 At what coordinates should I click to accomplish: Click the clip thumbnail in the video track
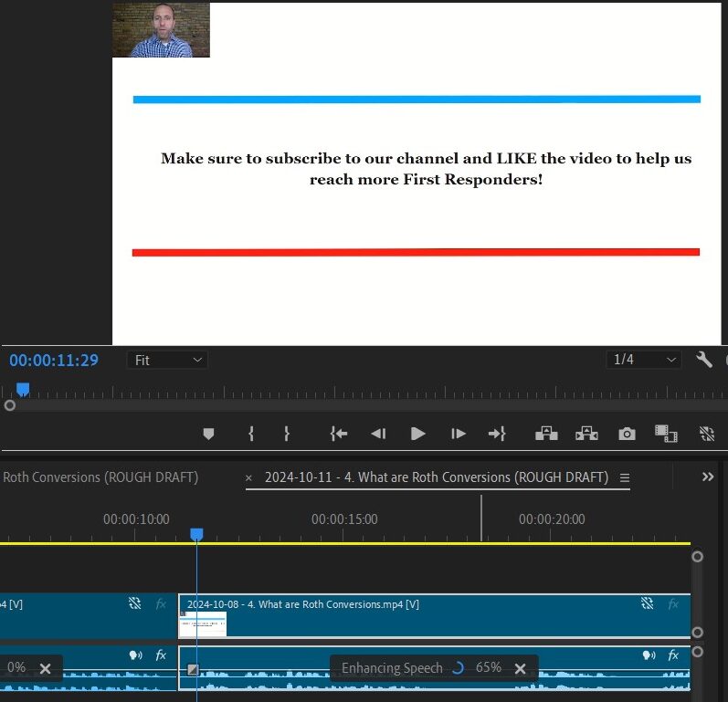tap(204, 623)
